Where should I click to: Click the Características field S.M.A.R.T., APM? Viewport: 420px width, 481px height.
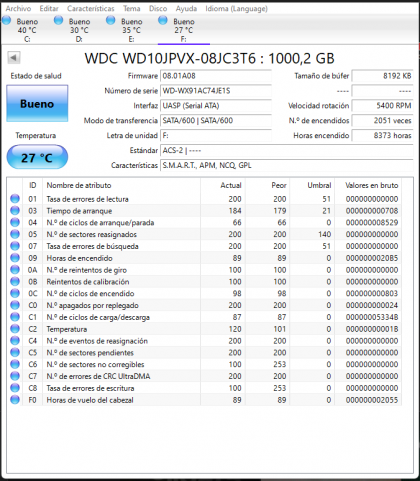287,165
